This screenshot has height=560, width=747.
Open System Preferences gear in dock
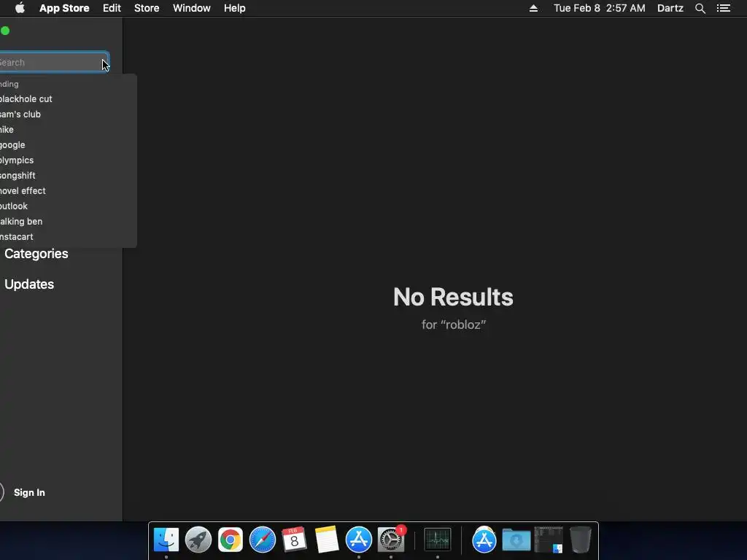pos(391,540)
